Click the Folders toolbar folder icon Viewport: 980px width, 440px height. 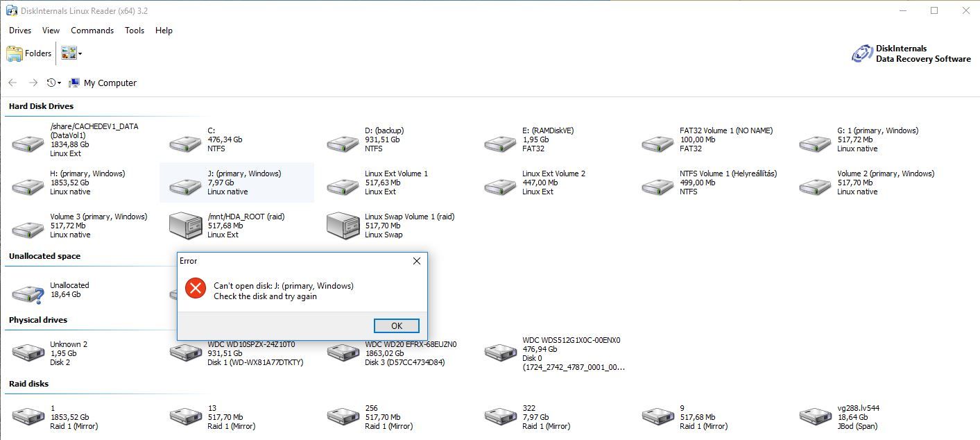coord(15,53)
